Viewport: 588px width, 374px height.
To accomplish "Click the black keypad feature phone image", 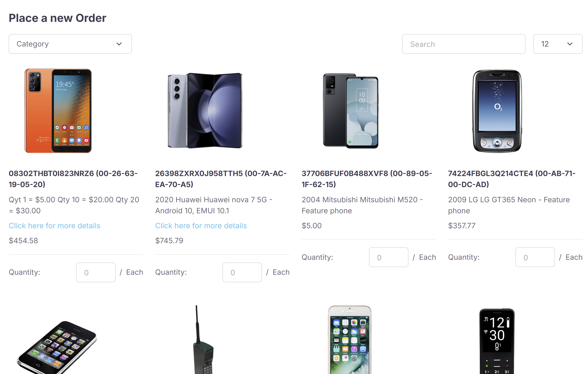I will click(x=497, y=342).
